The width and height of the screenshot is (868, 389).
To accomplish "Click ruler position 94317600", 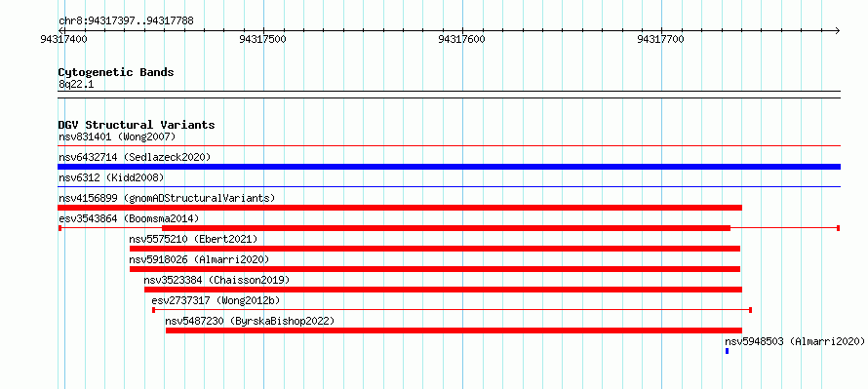I will pyautogui.click(x=461, y=39).
